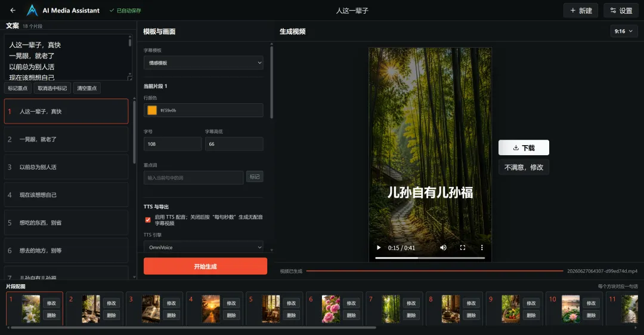Click the horizontal scrollbar under image strip
Viewport: 644px width, 335px height.
193,328
